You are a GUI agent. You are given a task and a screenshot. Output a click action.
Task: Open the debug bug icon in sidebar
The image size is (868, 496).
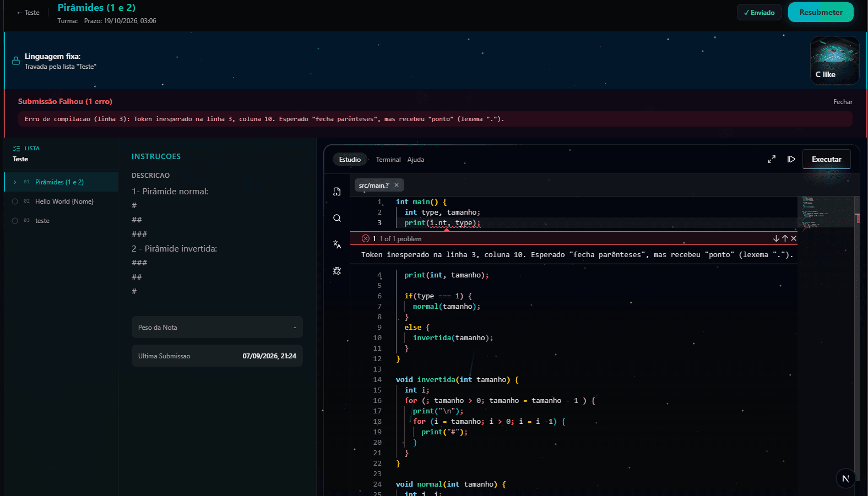tap(337, 271)
